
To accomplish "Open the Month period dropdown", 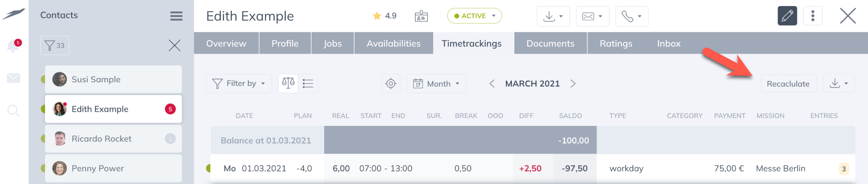I will (x=436, y=84).
